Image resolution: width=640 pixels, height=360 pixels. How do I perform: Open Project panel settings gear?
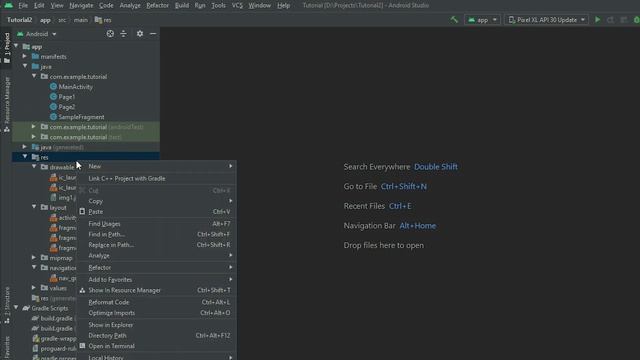coord(140,34)
